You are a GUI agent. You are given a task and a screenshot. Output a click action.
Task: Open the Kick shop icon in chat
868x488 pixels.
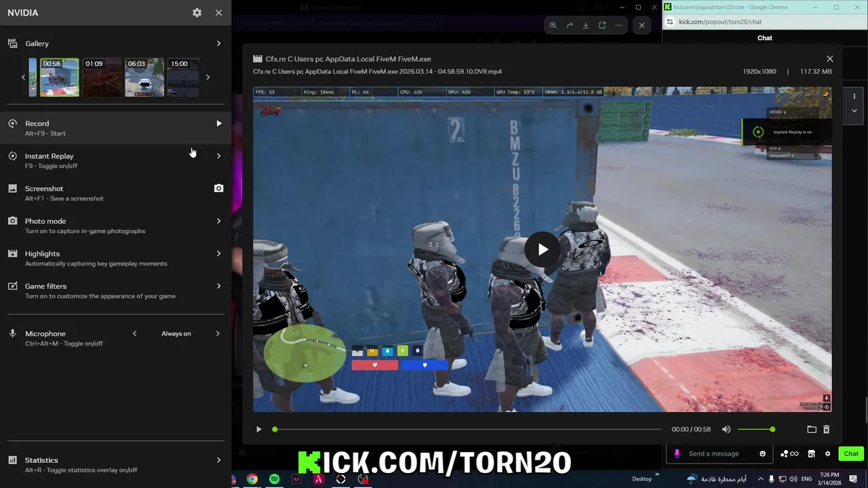(x=811, y=453)
